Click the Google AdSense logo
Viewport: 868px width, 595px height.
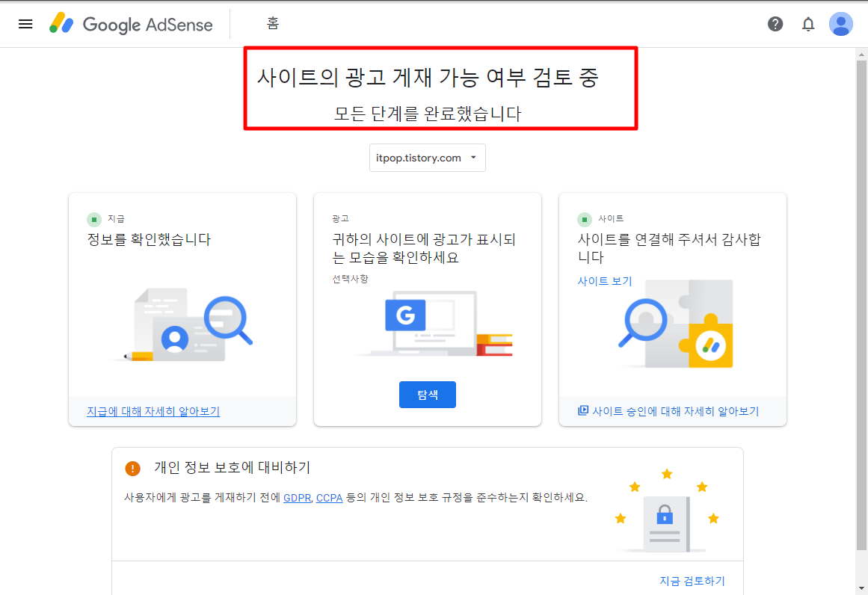pyautogui.click(x=131, y=24)
